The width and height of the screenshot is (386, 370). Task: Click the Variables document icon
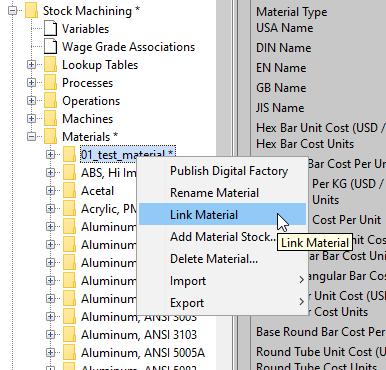[50, 29]
